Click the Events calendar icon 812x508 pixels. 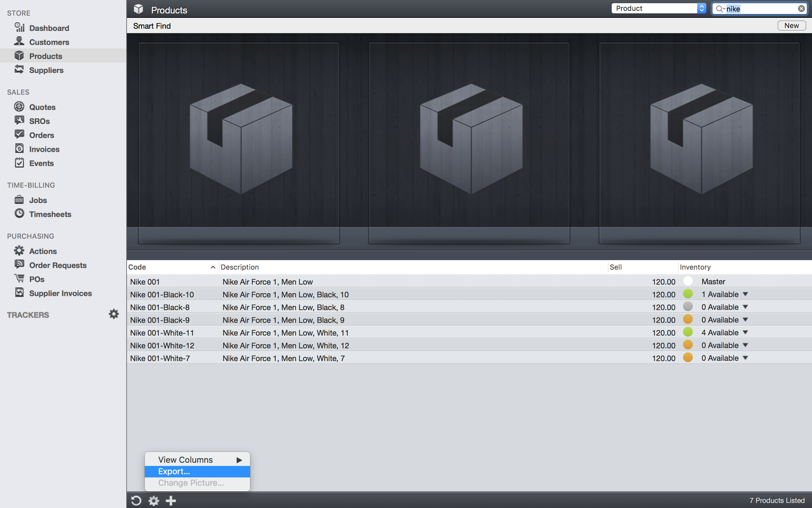pos(19,163)
